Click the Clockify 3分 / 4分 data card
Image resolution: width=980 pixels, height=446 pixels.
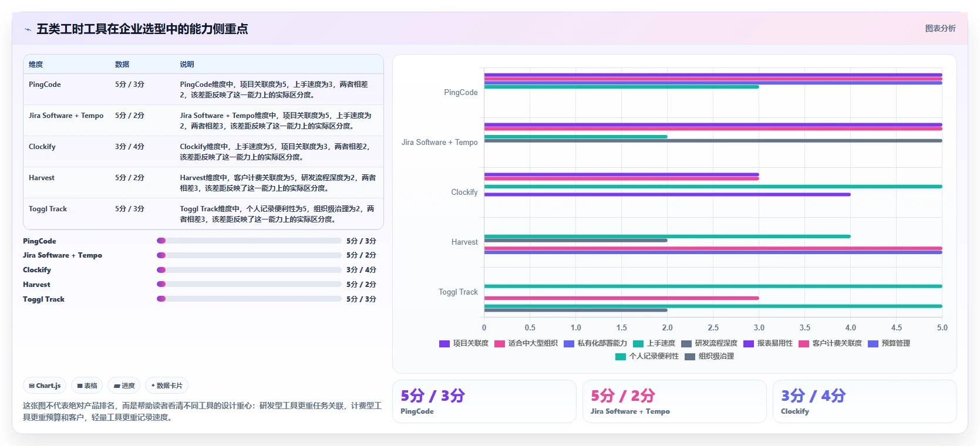(x=864, y=401)
